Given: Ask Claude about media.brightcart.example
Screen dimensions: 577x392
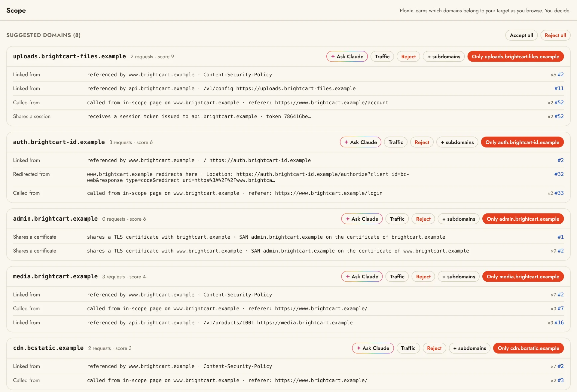Looking at the screenshot, I should pyautogui.click(x=362, y=277).
